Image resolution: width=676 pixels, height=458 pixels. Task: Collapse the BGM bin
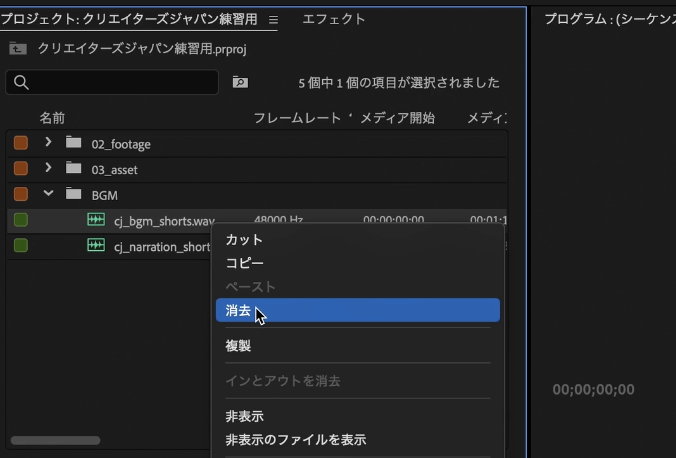(48, 194)
